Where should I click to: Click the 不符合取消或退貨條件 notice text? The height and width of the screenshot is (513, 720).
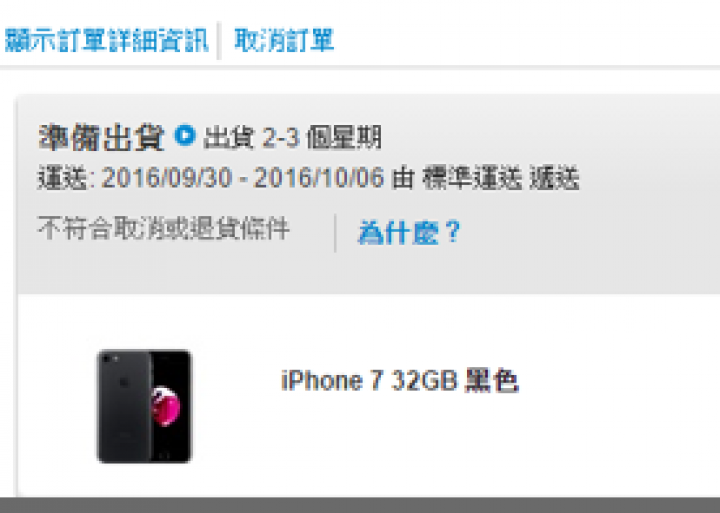tap(163, 228)
